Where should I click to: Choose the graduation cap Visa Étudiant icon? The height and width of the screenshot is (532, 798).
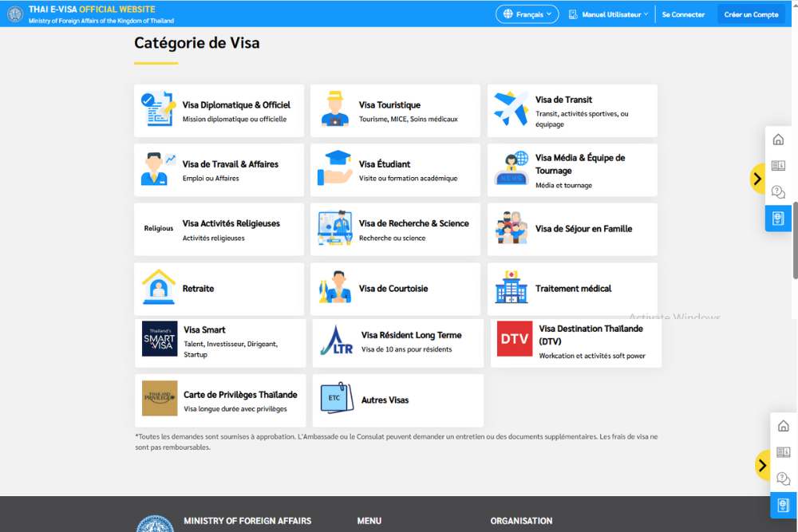click(x=334, y=169)
